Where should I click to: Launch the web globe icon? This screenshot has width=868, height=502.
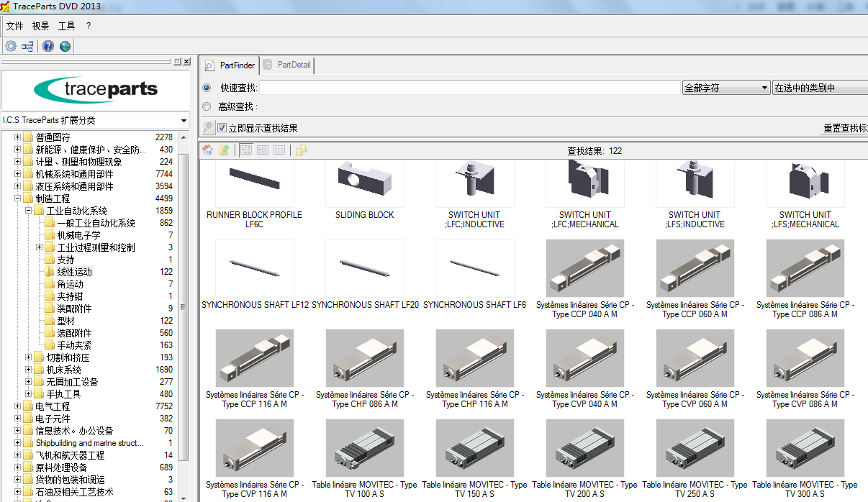[x=64, y=45]
